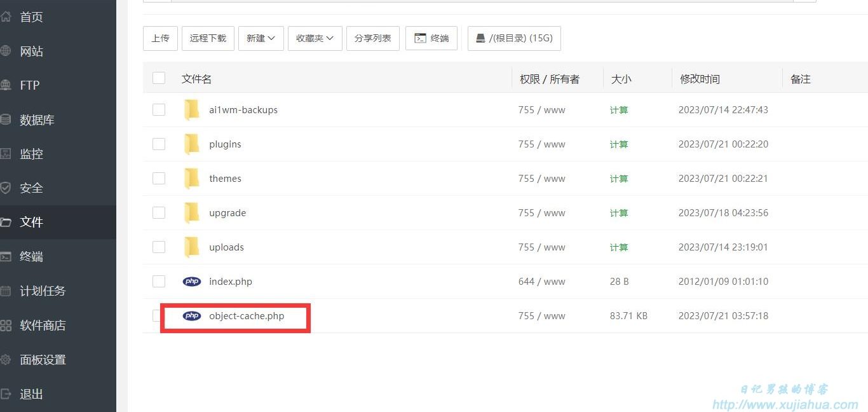The image size is (868, 412).
Task: Launch the 终端 terminal toolbar button
Action: [x=431, y=38]
